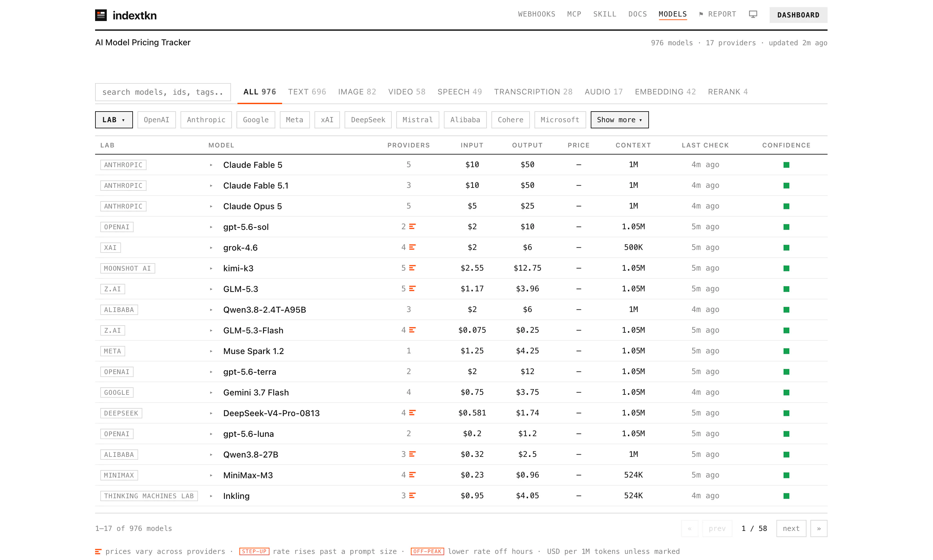Expand the Gemini 3.7 Flash row
Viewport: 933px width, 560px height.
[x=211, y=393]
